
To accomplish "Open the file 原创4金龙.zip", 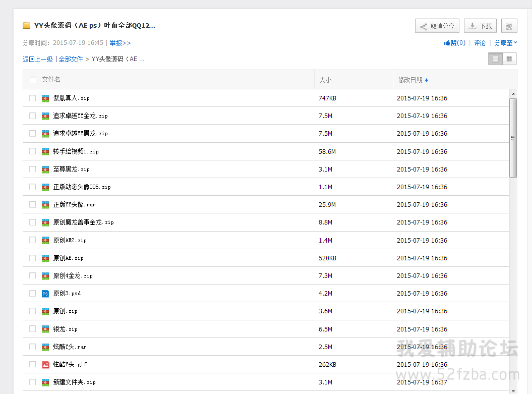I will click(x=73, y=276).
